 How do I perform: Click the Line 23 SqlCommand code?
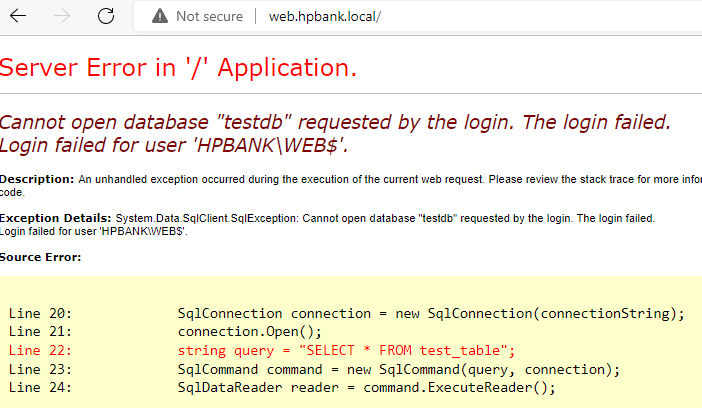[398, 369]
